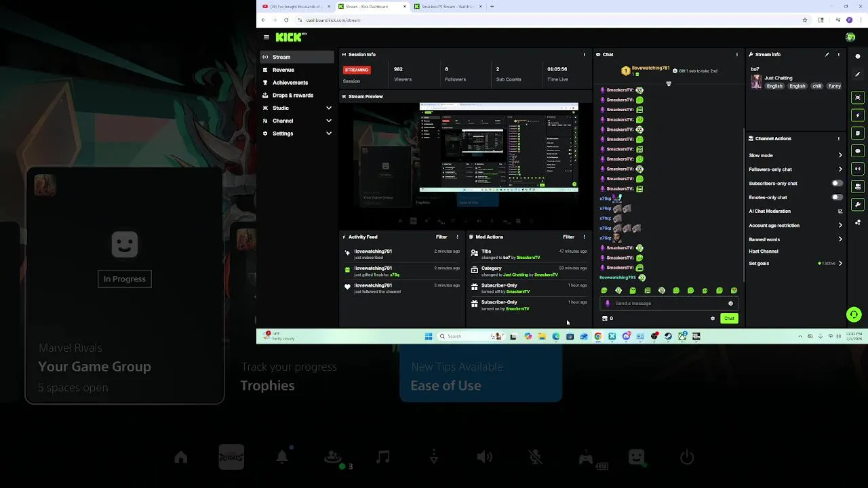Open Mod Actions options menu
The width and height of the screenshot is (868, 488).
[584, 237]
